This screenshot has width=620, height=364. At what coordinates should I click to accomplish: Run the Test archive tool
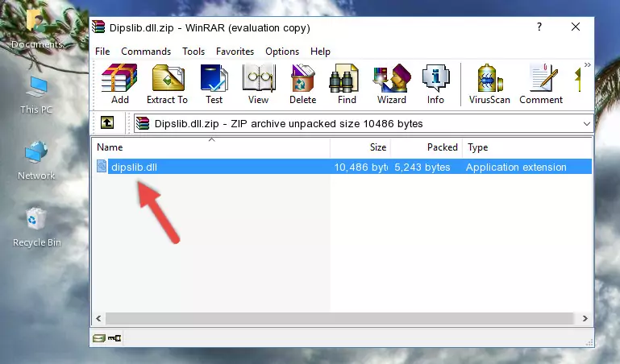(x=214, y=84)
